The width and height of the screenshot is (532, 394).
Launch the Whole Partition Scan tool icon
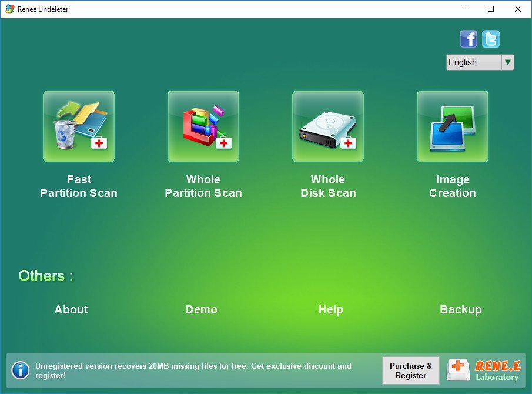[x=203, y=126]
